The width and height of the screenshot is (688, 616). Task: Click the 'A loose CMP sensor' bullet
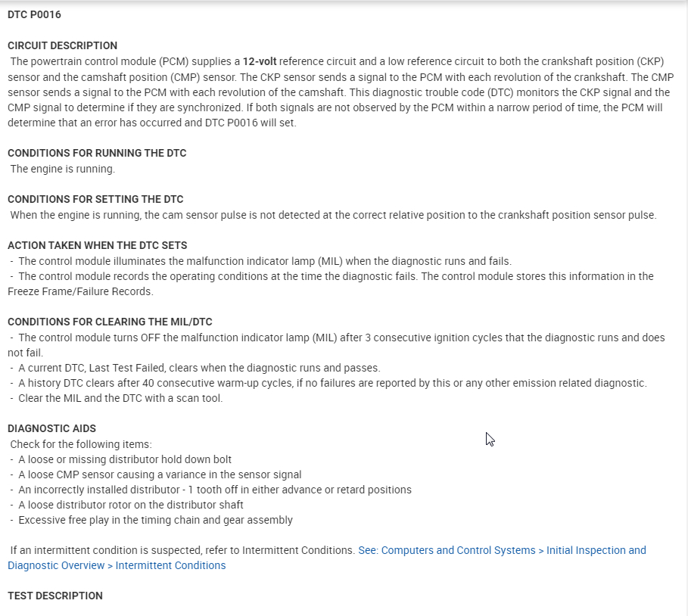click(x=159, y=474)
